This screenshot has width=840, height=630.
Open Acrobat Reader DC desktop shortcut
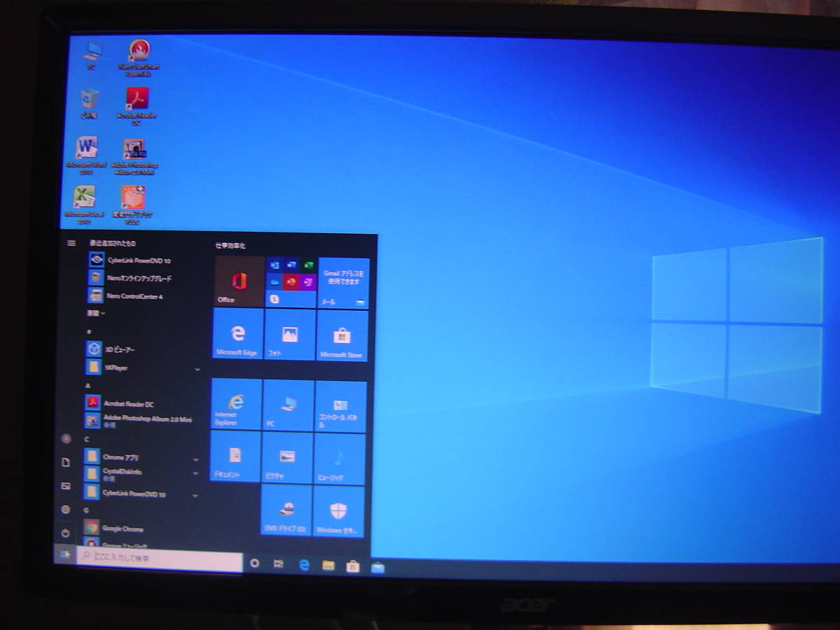coord(136,106)
